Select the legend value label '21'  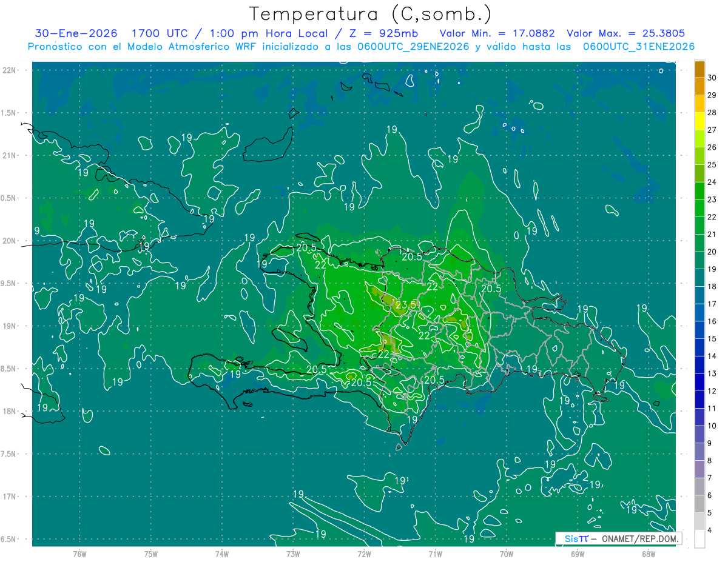coord(712,234)
